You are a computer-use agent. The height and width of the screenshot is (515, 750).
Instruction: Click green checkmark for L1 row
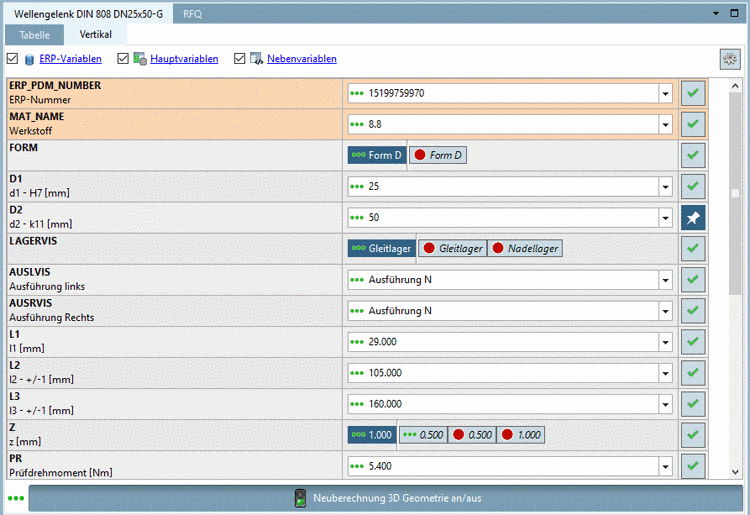[693, 342]
